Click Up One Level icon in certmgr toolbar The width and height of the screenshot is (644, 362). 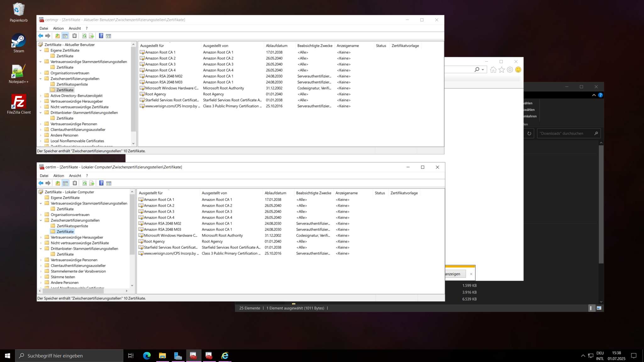57,36
